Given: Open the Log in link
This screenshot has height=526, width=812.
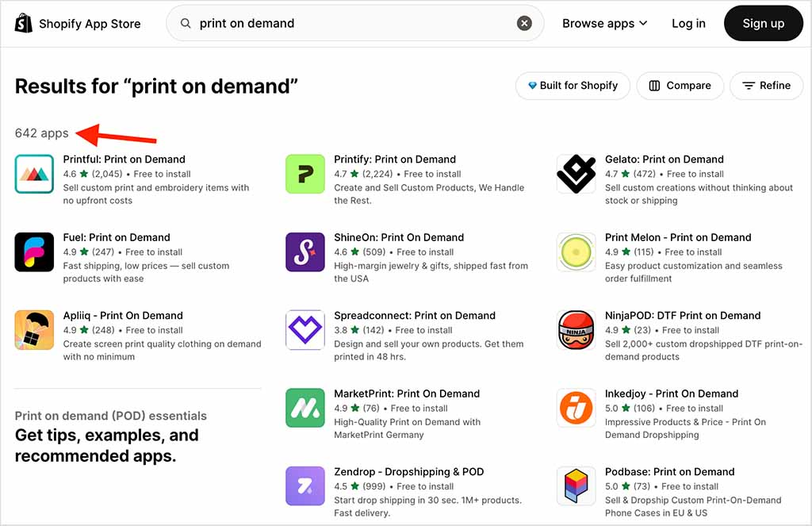Looking at the screenshot, I should tap(688, 23).
